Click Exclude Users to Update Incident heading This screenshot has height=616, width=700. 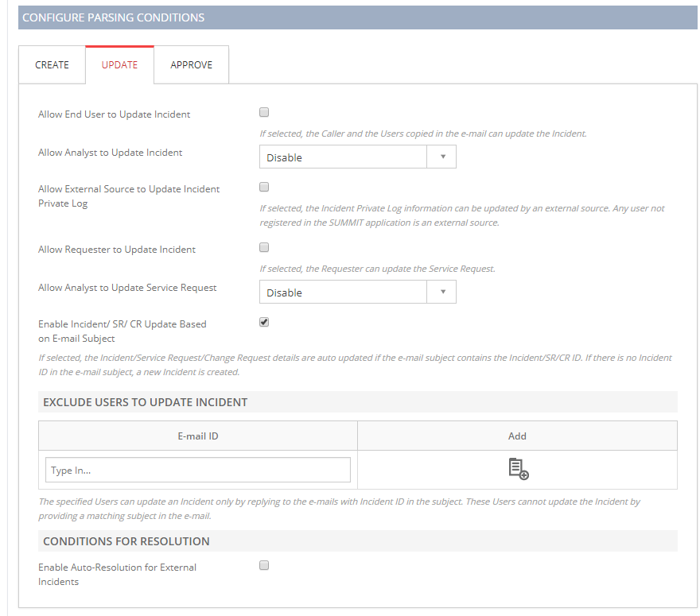pos(145,402)
